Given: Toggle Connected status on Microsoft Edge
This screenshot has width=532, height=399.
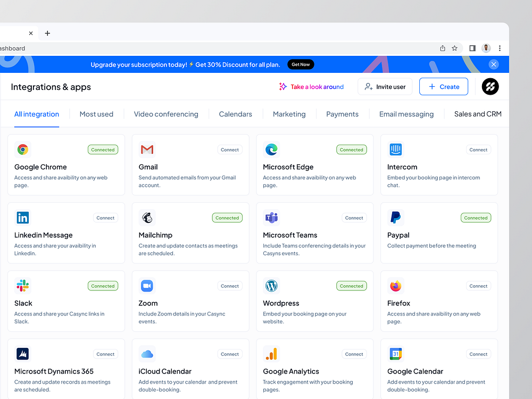Looking at the screenshot, I should (351, 150).
